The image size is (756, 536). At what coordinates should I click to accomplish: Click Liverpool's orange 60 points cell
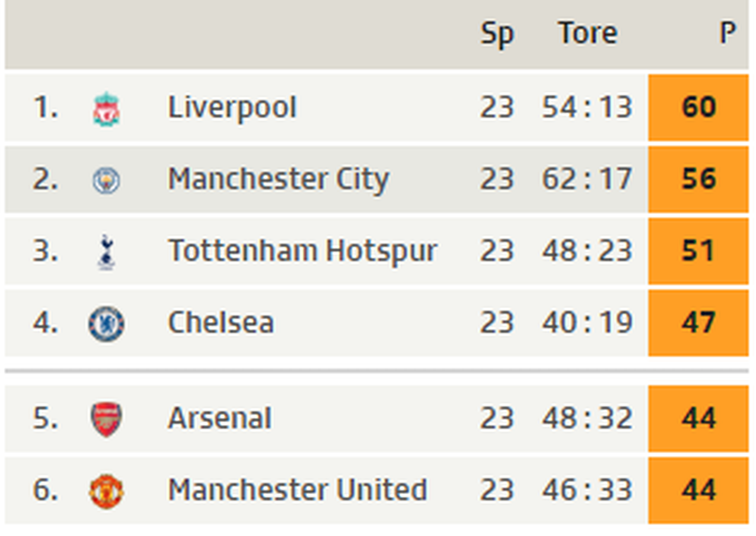pyautogui.click(x=698, y=107)
